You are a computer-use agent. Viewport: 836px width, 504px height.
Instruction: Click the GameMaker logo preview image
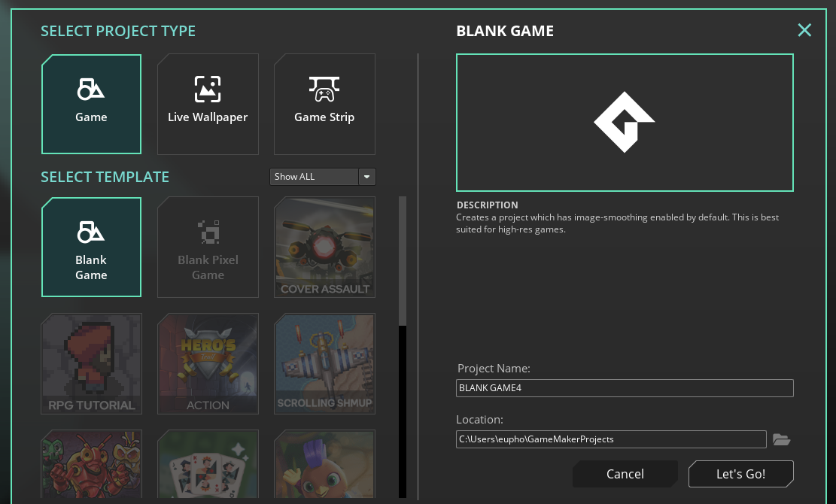click(x=625, y=123)
